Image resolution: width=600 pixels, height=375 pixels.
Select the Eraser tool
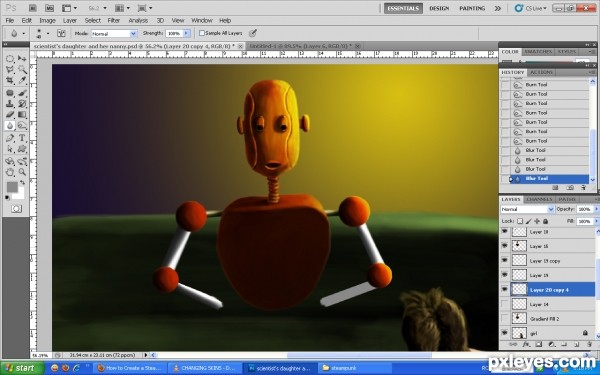(10, 114)
